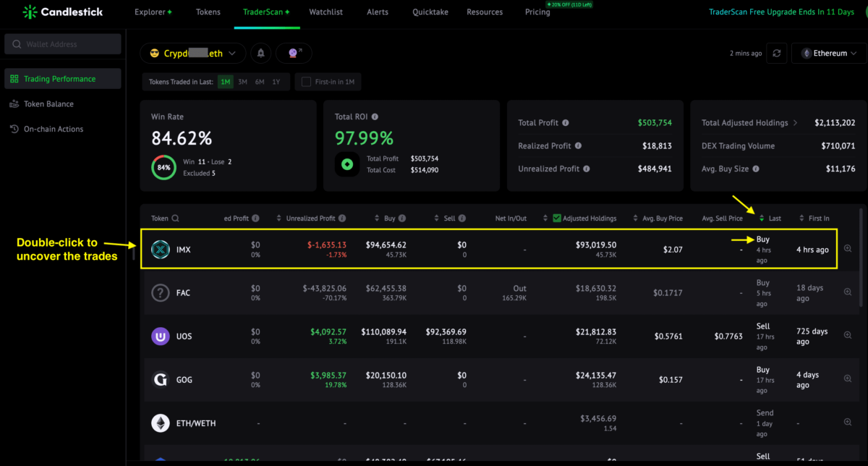Open the Quicktake tab
This screenshot has width=868, height=466.
tap(430, 12)
